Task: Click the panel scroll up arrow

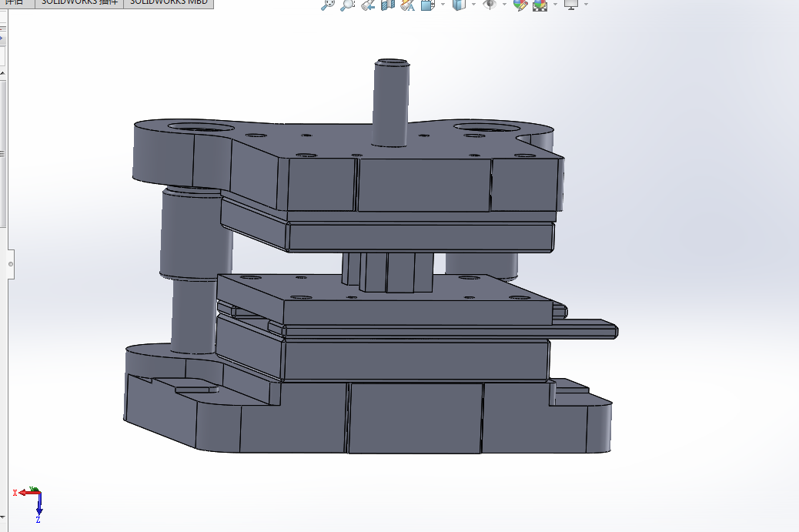Action: click(2, 73)
